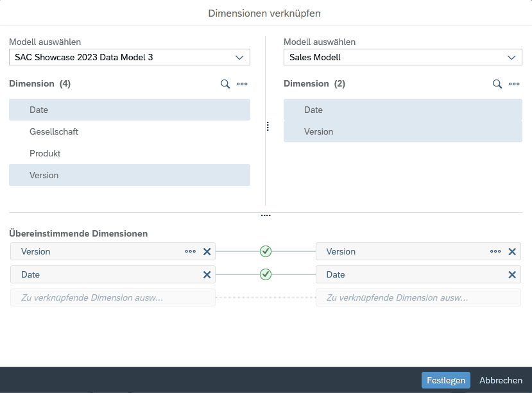Open options of right matched Version
This screenshot has height=393, width=532.
pyautogui.click(x=495, y=252)
